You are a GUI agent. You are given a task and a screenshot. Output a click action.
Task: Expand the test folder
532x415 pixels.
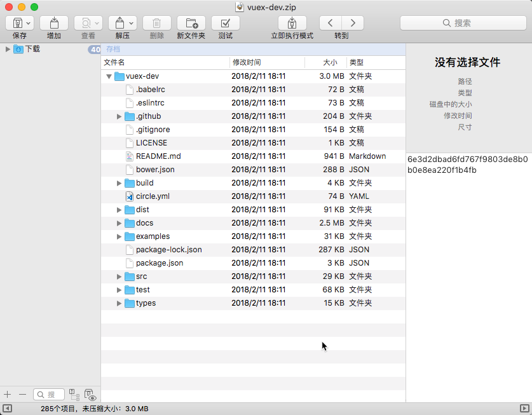[119, 290]
